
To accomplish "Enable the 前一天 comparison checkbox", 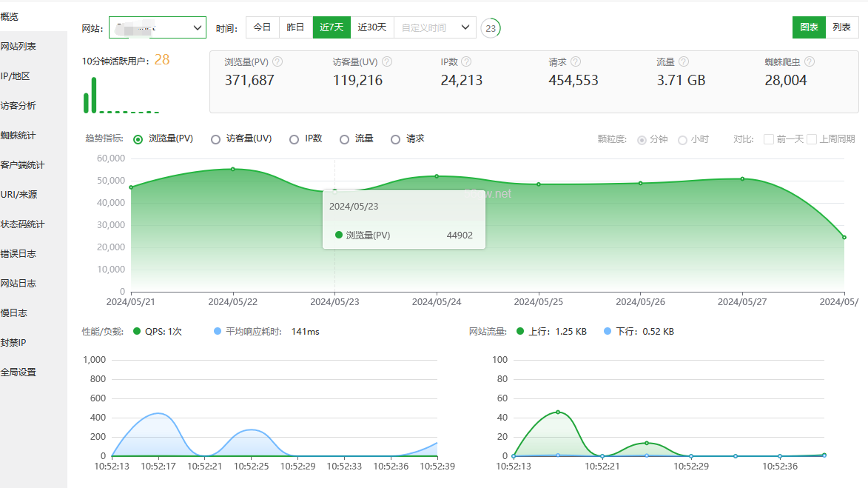I will (769, 139).
